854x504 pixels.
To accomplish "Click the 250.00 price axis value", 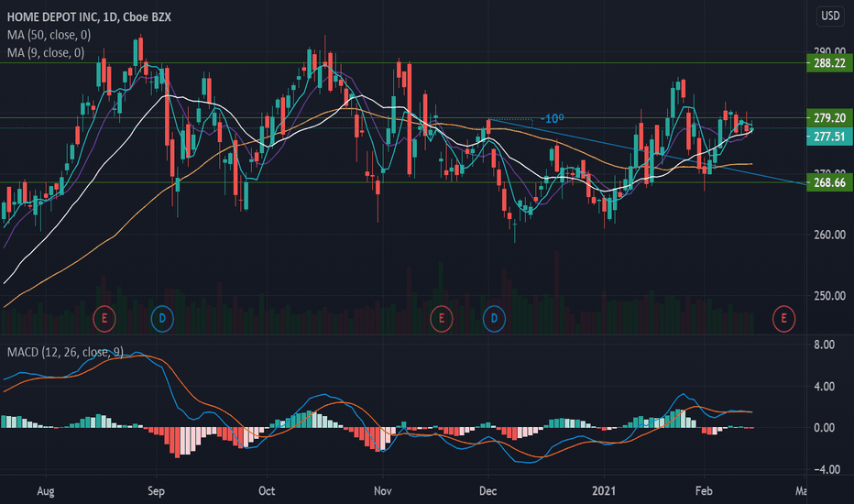I will [829, 296].
